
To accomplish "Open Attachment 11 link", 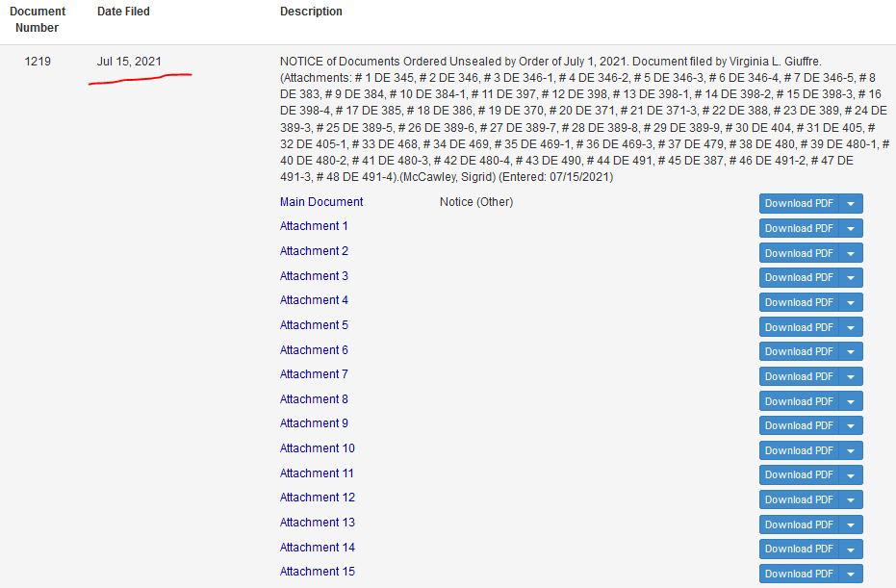I will tap(317, 473).
